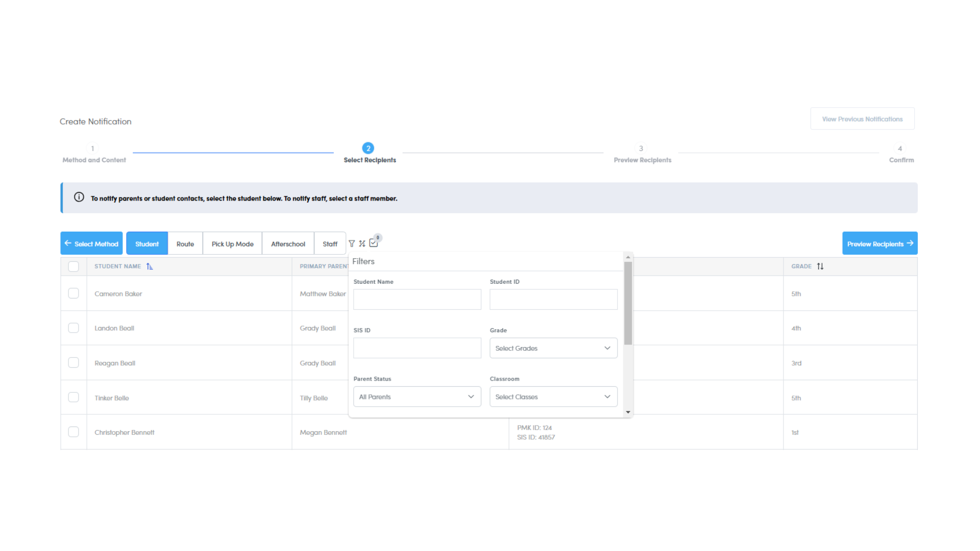Click the Filters panel scroll-down arrow
Image resolution: width=980 pixels, height=551 pixels.
[x=628, y=412]
